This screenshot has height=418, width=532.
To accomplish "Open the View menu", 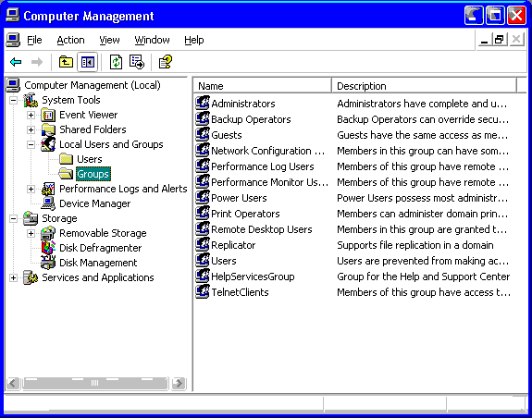I will [x=109, y=40].
